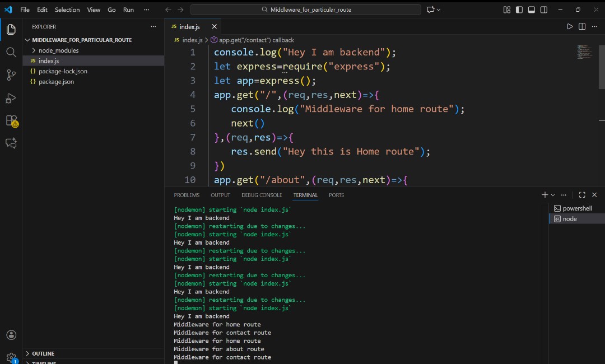Screen dimensions: 605x364
Task: Open the Run menu
Action: click(128, 10)
